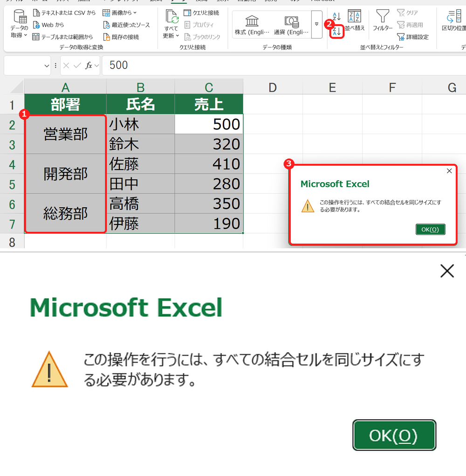Open 既存の接続 dialog
Screen dimensions: 466x476
click(121, 37)
